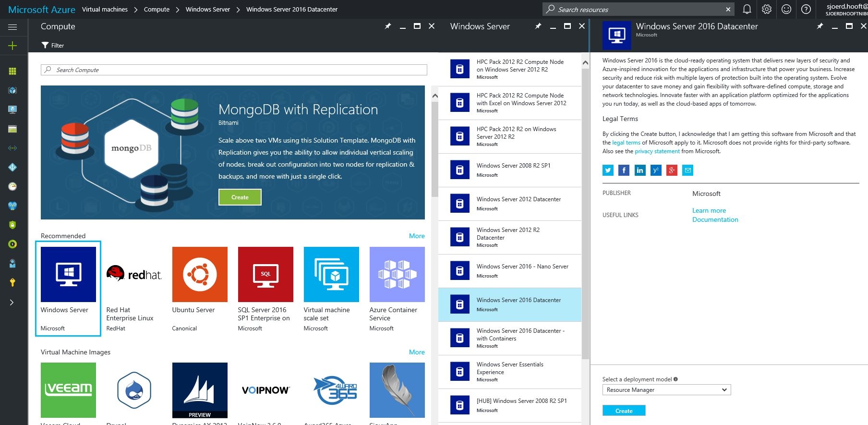Select SQL Server 2016 SP1 Enterprise tile
Screen dimensions: 868x425
[x=265, y=289]
